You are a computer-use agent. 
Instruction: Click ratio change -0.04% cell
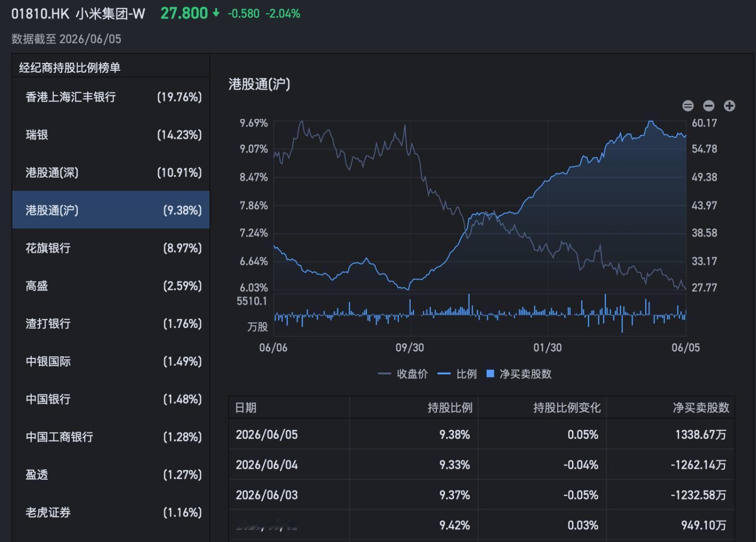tap(581, 465)
